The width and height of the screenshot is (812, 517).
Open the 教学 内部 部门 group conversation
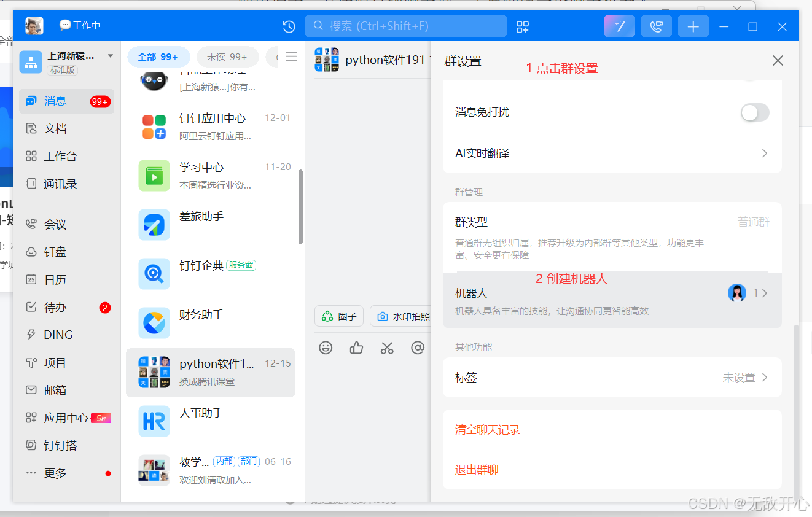tap(211, 470)
